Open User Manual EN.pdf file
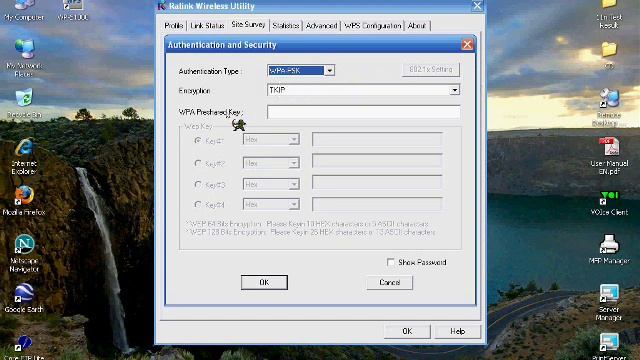The width and height of the screenshot is (640, 360). (x=609, y=156)
